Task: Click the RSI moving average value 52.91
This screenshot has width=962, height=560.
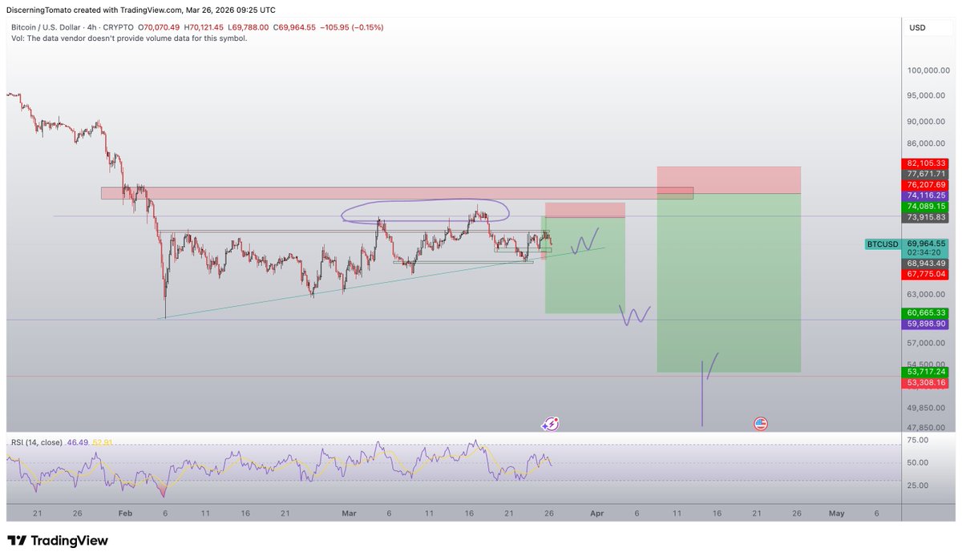Action: point(103,442)
